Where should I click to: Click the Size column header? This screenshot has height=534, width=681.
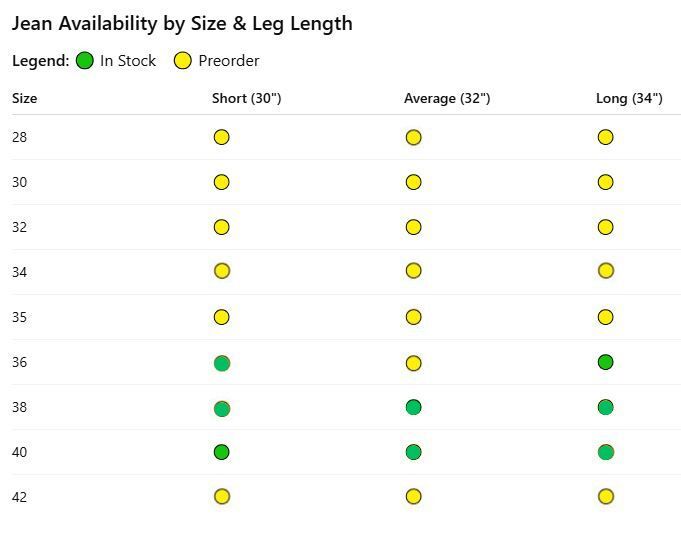24,99
